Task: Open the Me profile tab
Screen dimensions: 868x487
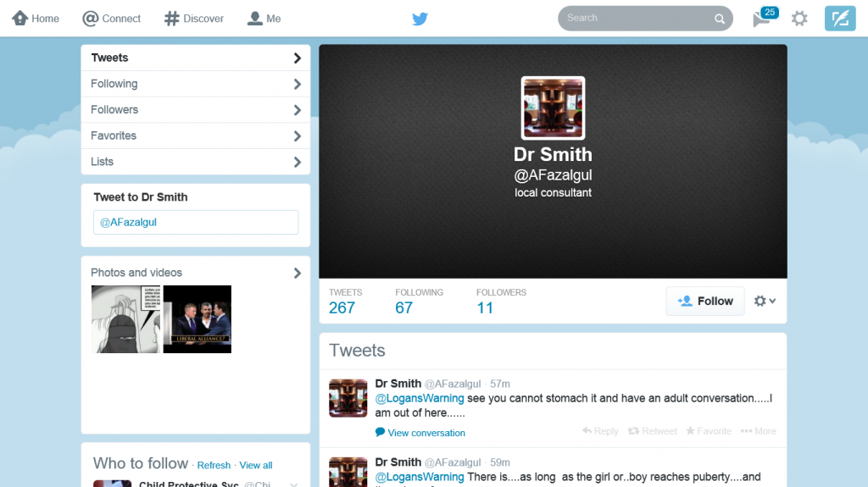Action: (264, 19)
